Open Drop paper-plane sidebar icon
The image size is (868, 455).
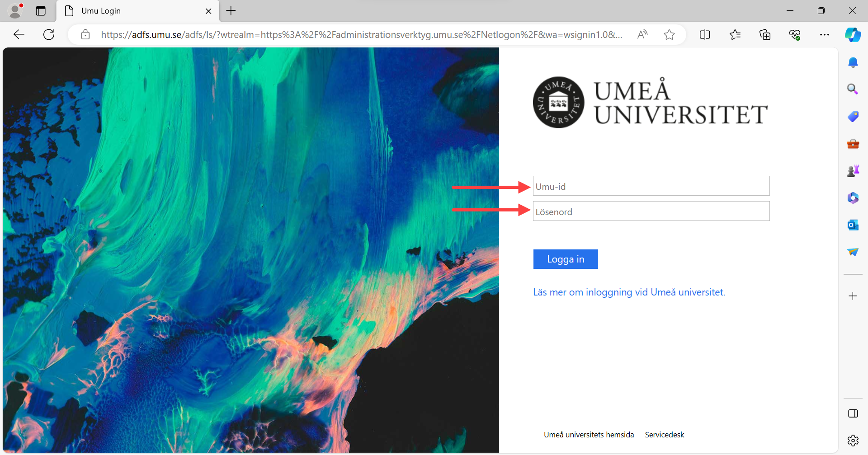coord(853,252)
